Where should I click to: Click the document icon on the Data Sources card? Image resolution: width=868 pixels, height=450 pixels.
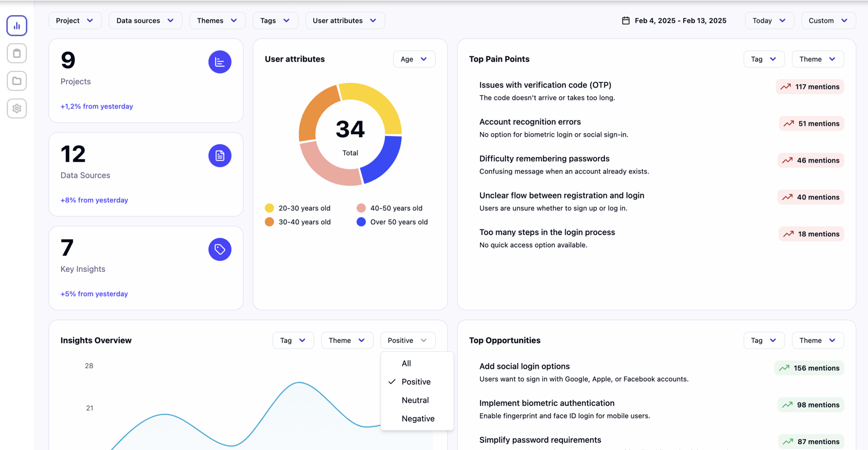pos(220,156)
